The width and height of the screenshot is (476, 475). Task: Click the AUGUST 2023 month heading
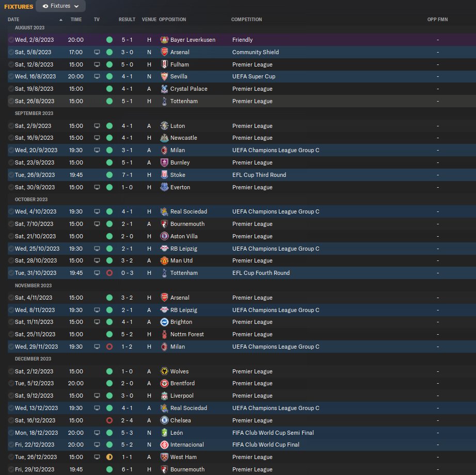30,28
